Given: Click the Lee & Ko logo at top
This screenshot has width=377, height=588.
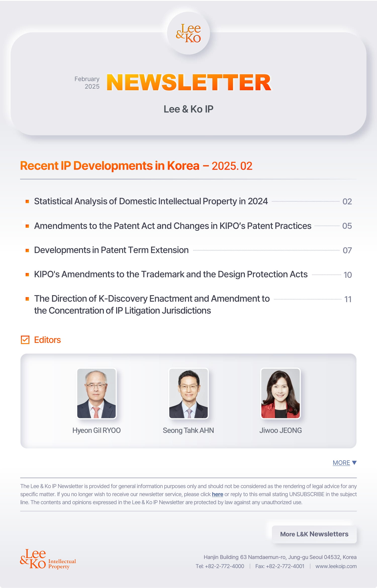Looking at the screenshot, I should (x=189, y=33).
